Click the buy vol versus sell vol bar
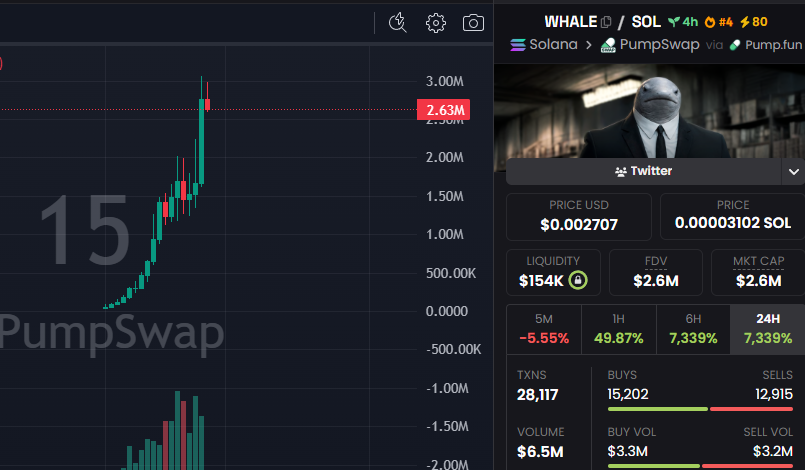The image size is (805, 470). click(700, 466)
